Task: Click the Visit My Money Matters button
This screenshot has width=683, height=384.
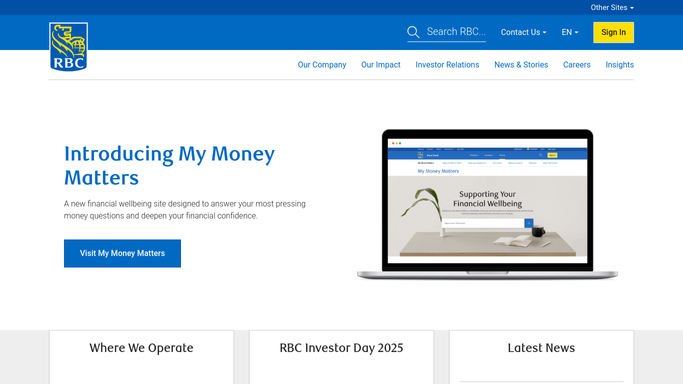Action: click(122, 253)
